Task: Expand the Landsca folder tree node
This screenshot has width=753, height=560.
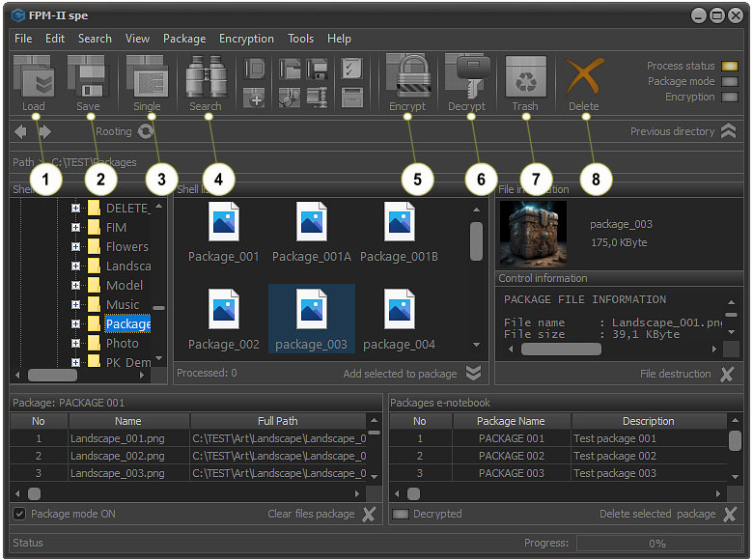Action: point(75,266)
